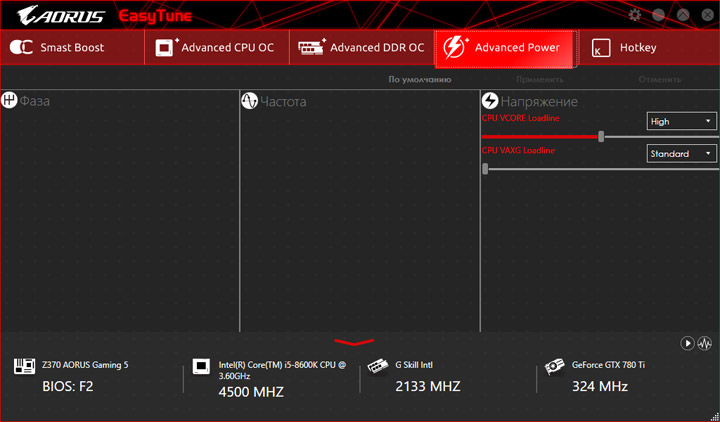
Task: Click the CPU VAXG Loadline slider handle
Action: pos(485,169)
